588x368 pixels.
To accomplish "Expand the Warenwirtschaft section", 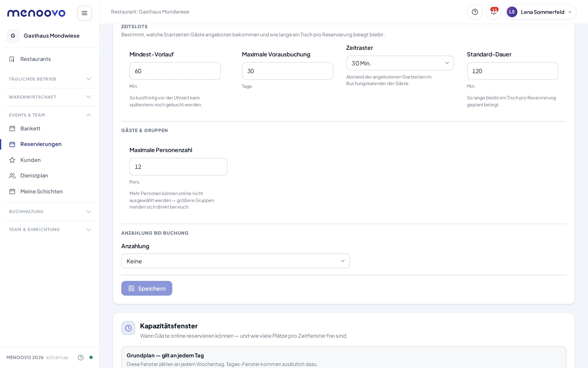I will pos(50,97).
